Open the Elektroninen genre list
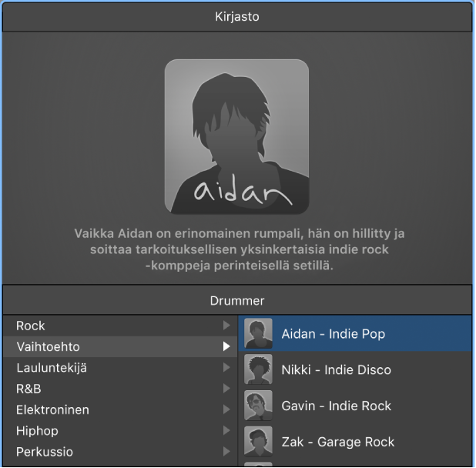 click(x=52, y=409)
